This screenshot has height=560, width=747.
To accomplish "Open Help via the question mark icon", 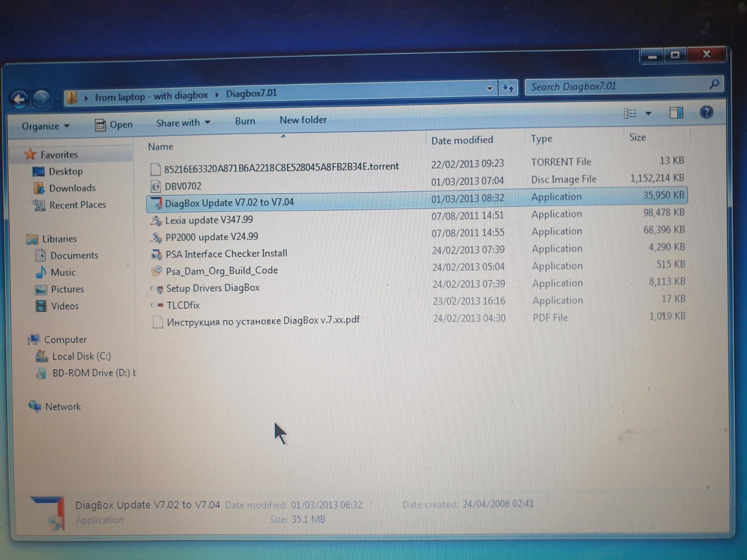I will [x=706, y=112].
